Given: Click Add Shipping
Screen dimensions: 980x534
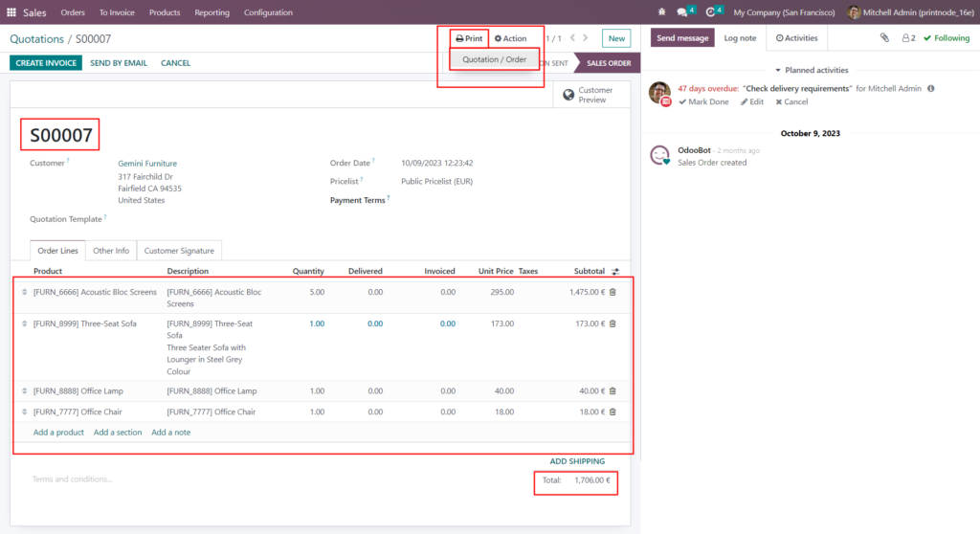Looking at the screenshot, I should pyautogui.click(x=577, y=461).
